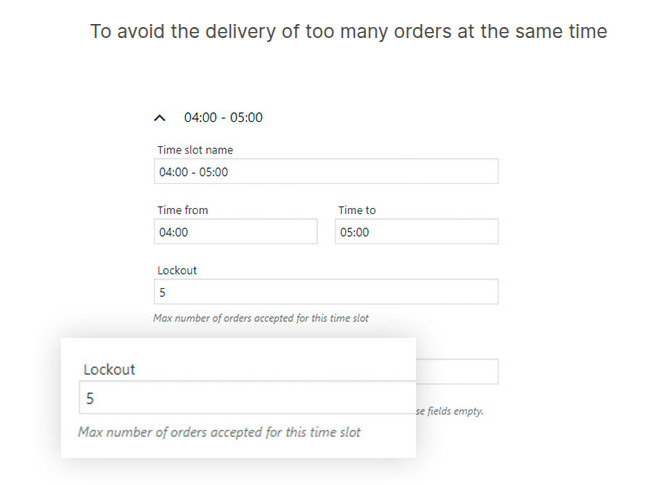672x485 pixels.
Task: Click the 04:00 - 05:00 accordion header title
Action: 223,118
